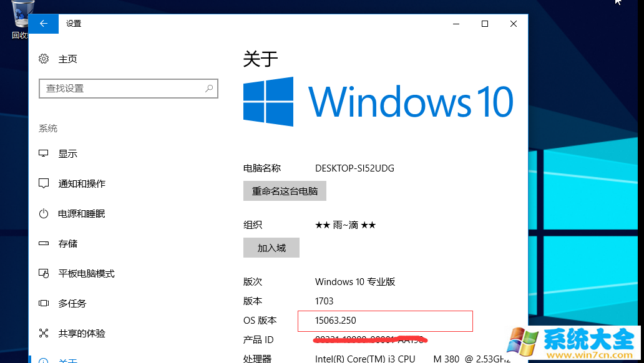Click the 重命名这台电脑 button
Viewport: 644px width, 363px height.
(285, 191)
